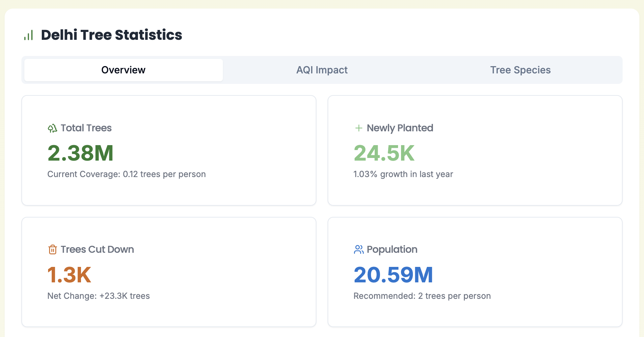The image size is (644, 337).
Task: Click the 1.03% growth in last year text
Action: [403, 174]
